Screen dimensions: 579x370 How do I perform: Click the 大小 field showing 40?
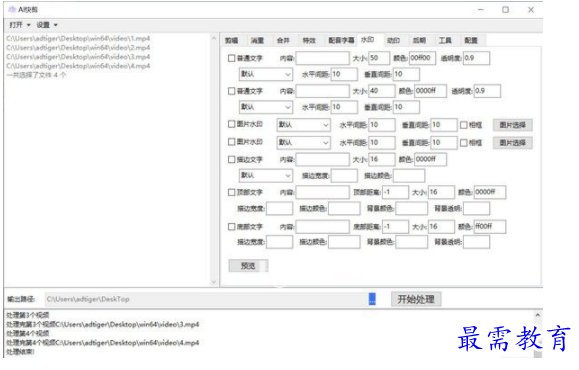[381, 91]
